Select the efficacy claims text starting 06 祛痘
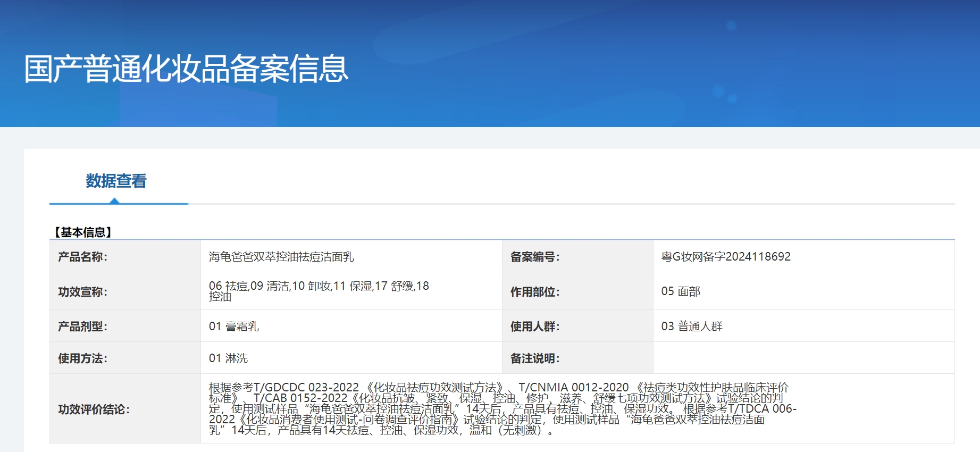This screenshot has height=452, width=980. pos(318,291)
